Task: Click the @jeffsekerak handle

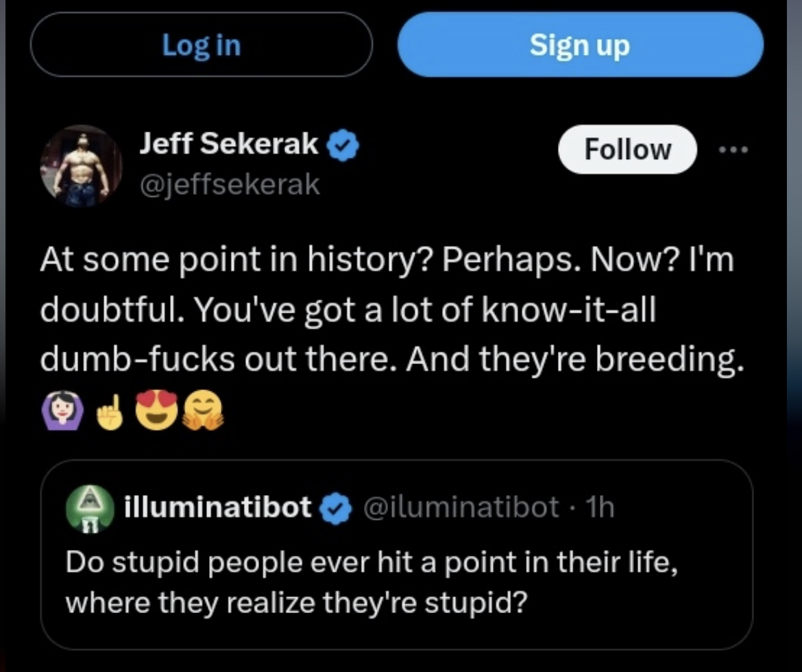Action: (230, 184)
